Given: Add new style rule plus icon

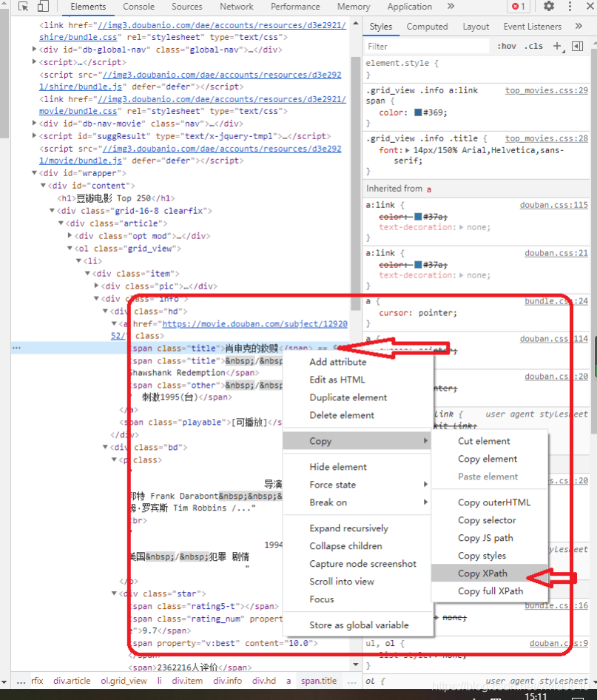Looking at the screenshot, I should click(x=559, y=46).
